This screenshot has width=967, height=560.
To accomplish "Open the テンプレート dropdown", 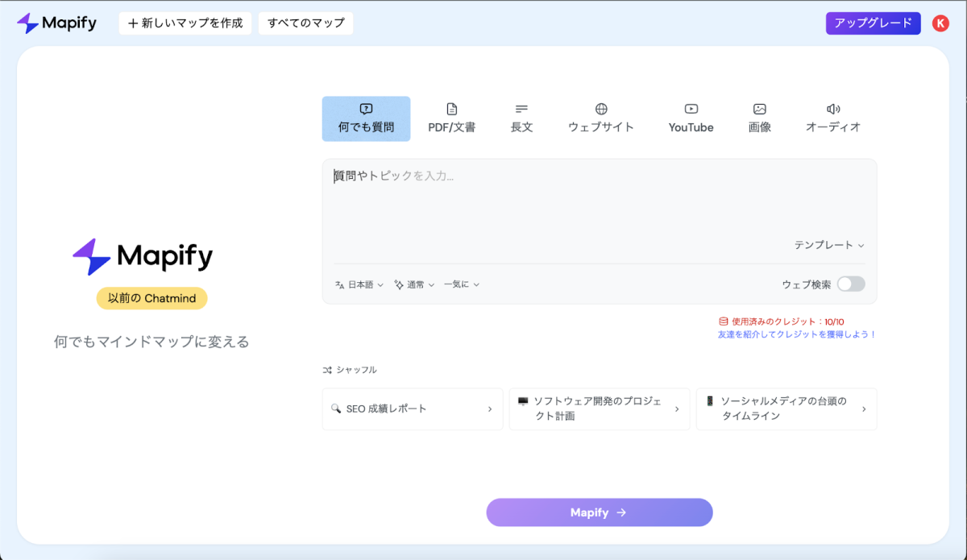I will [828, 244].
